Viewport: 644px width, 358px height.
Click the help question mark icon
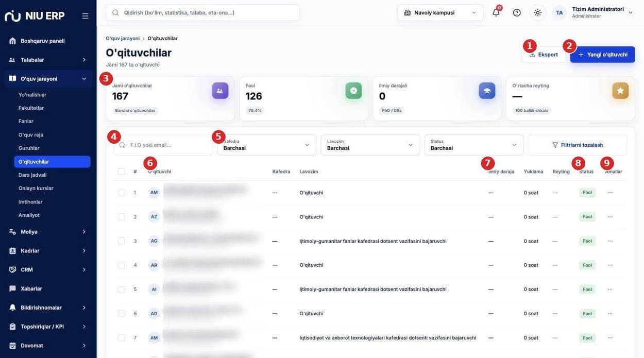[x=517, y=12]
